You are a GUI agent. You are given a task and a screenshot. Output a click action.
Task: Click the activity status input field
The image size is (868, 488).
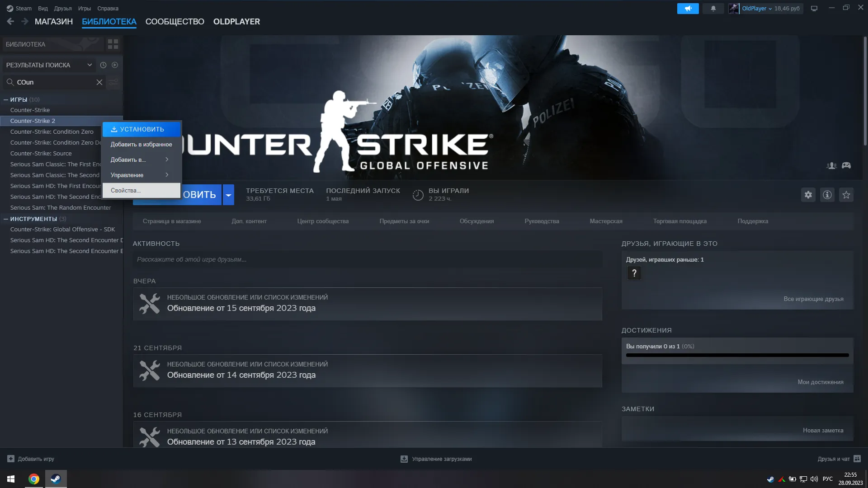[x=368, y=259]
